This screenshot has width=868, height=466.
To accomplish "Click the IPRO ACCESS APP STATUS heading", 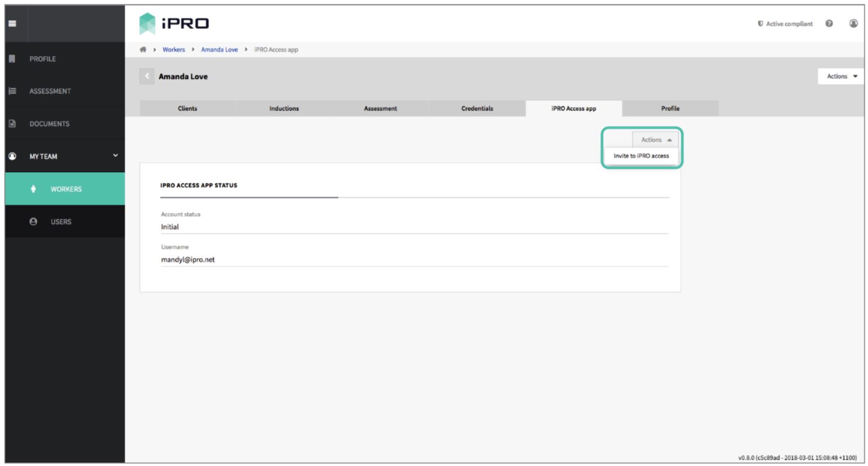I will click(199, 185).
